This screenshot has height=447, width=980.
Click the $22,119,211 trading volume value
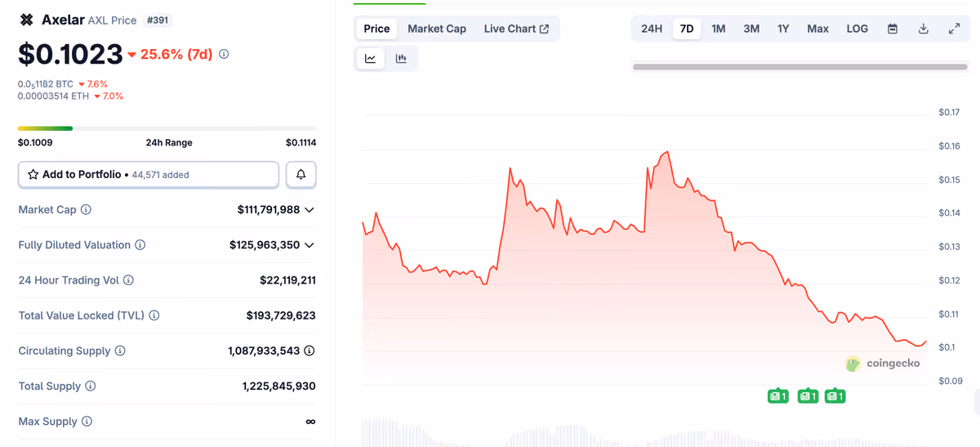pyautogui.click(x=287, y=280)
